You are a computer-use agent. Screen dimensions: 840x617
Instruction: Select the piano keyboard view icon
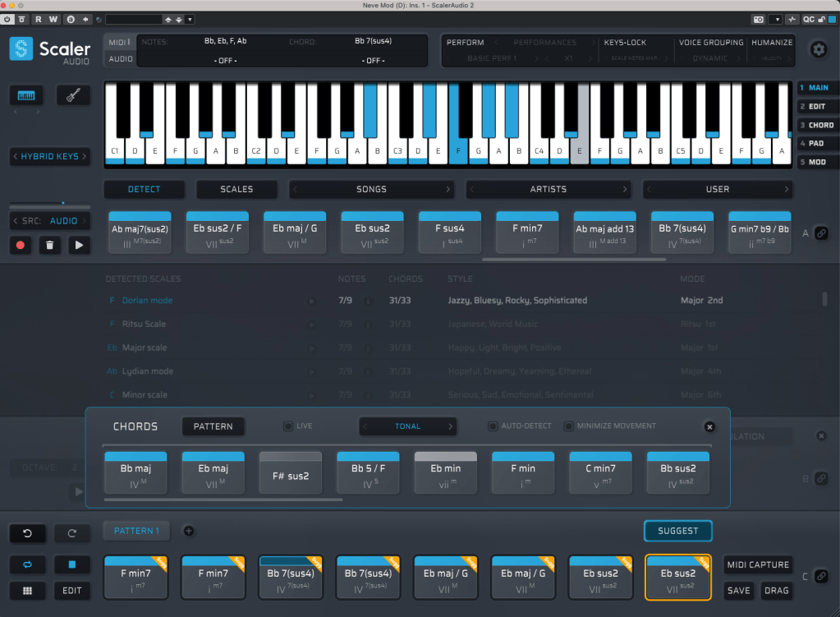[x=26, y=96]
